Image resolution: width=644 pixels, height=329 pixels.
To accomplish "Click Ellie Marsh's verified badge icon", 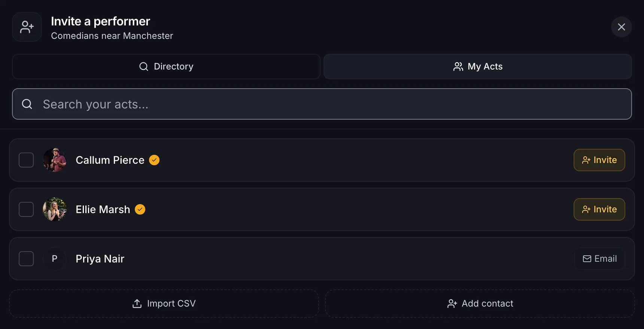I will click(x=140, y=209).
